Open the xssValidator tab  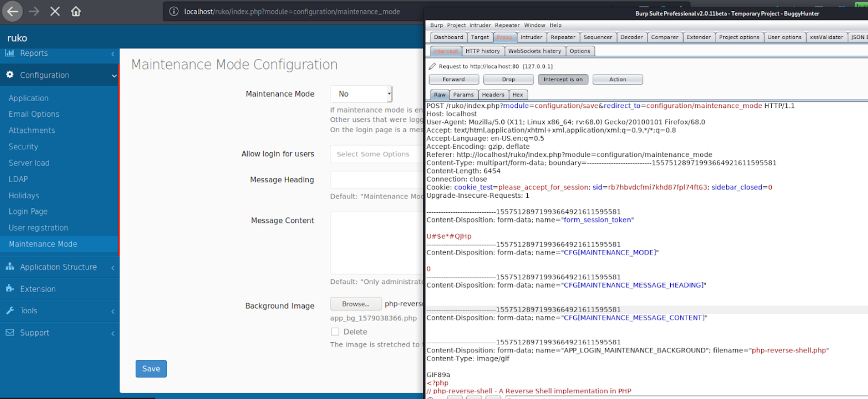(826, 37)
